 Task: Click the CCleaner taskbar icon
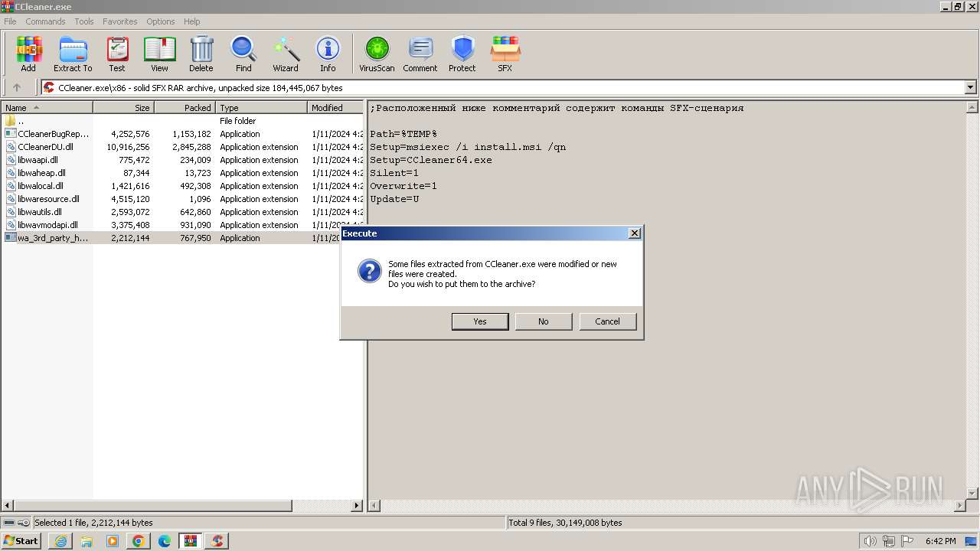tap(217, 541)
